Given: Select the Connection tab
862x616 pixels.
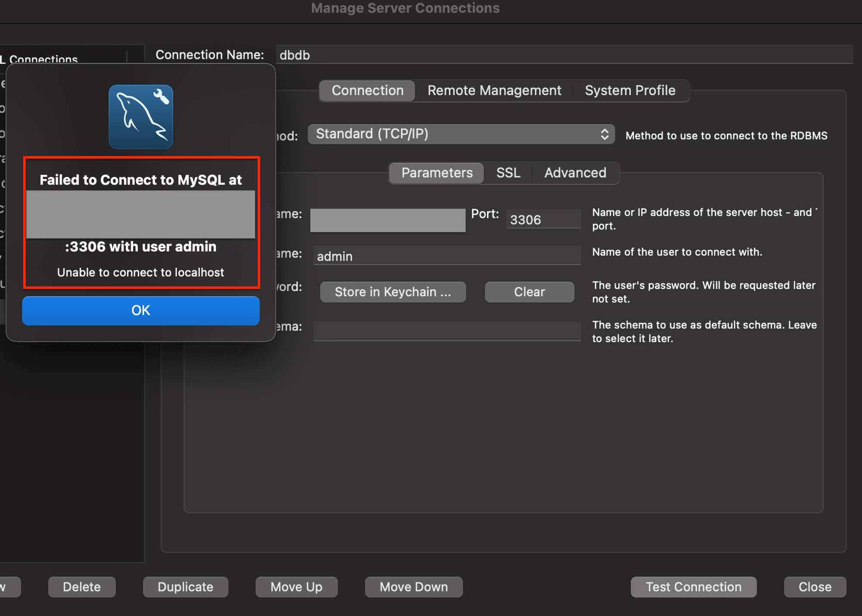Looking at the screenshot, I should tap(367, 91).
